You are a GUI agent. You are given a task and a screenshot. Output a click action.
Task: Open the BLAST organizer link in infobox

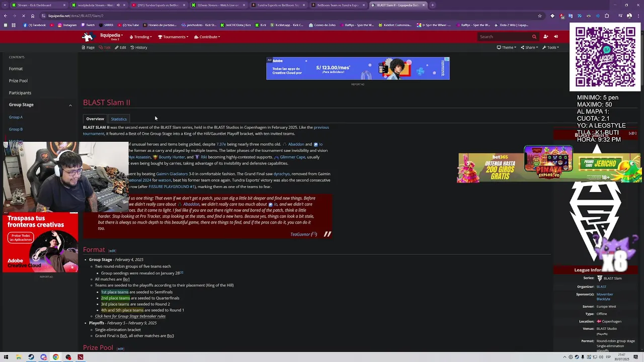pos(601,287)
